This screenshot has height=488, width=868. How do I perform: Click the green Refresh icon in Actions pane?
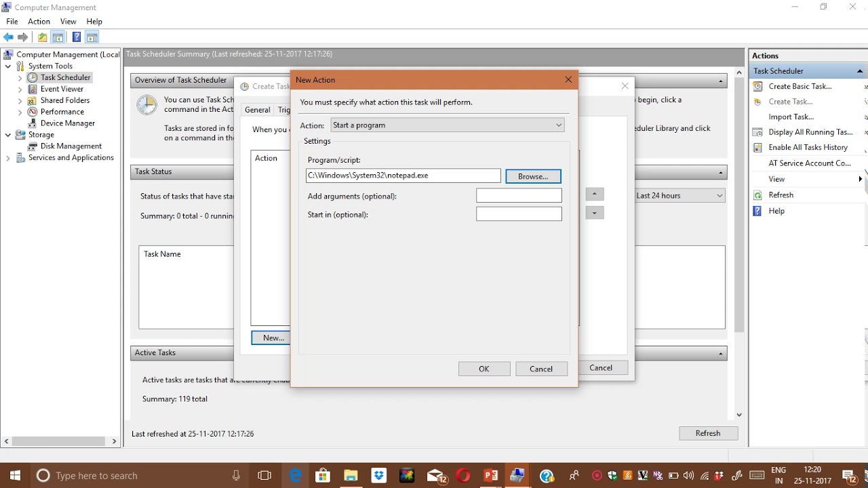758,195
